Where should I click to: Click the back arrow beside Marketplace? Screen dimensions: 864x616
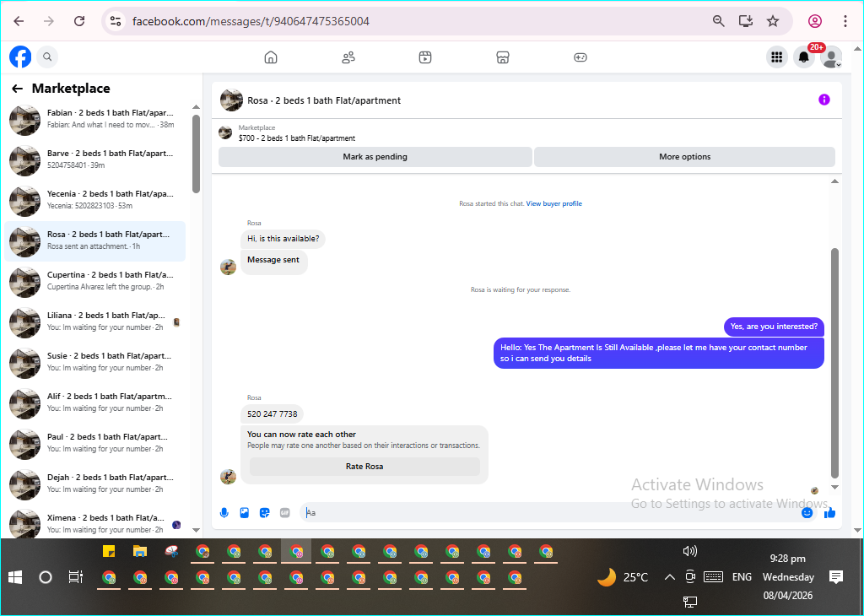[18, 88]
